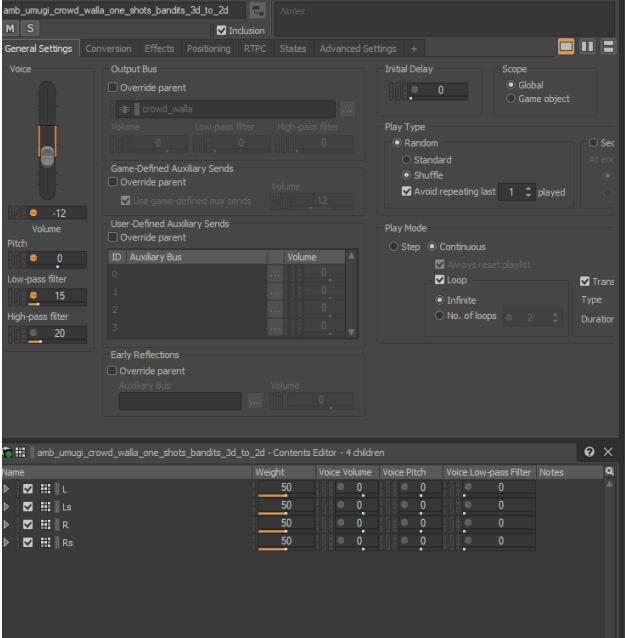The width and height of the screenshot is (625, 638).
Task: Switch to stacked split layout icon
Action: click(x=608, y=48)
